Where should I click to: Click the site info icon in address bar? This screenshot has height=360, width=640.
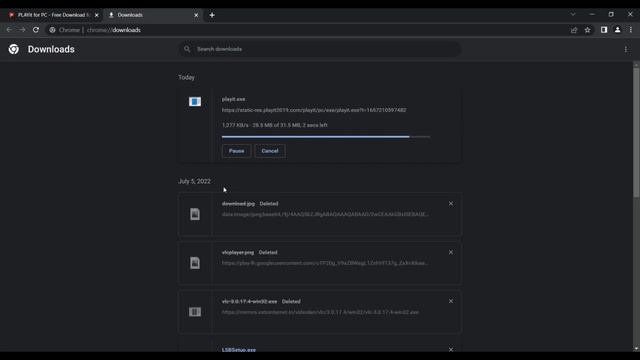[52, 30]
